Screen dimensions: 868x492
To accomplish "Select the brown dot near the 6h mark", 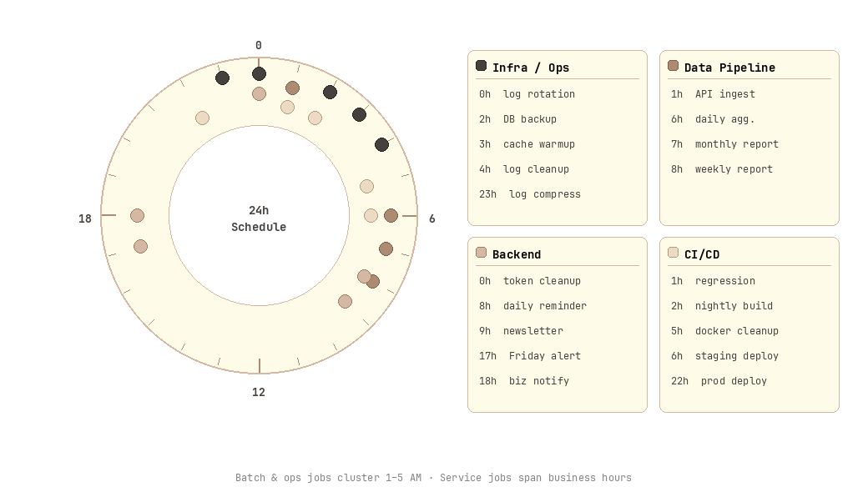I will pos(391,215).
